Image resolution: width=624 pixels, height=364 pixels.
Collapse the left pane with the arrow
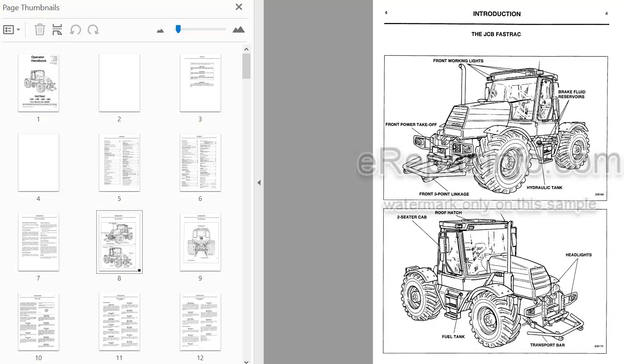[x=259, y=183]
